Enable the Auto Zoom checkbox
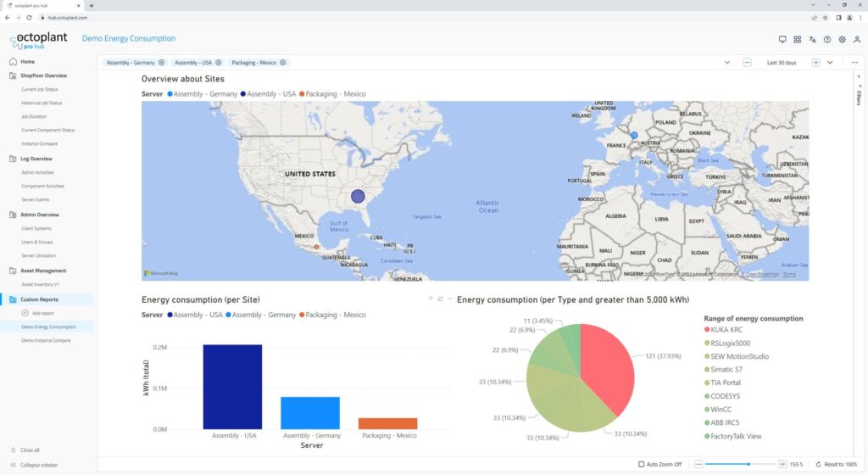 (641, 464)
